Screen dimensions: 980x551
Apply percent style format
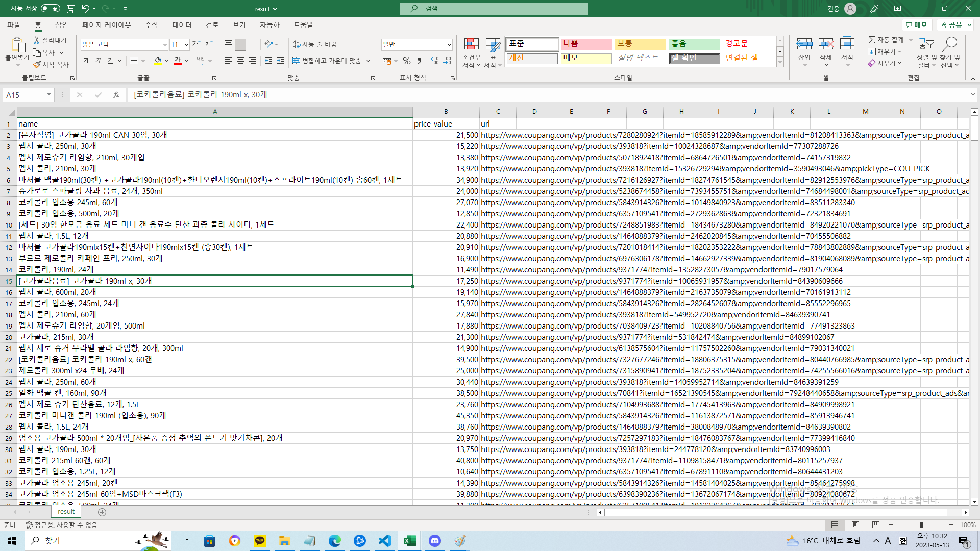[x=407, y=61]
